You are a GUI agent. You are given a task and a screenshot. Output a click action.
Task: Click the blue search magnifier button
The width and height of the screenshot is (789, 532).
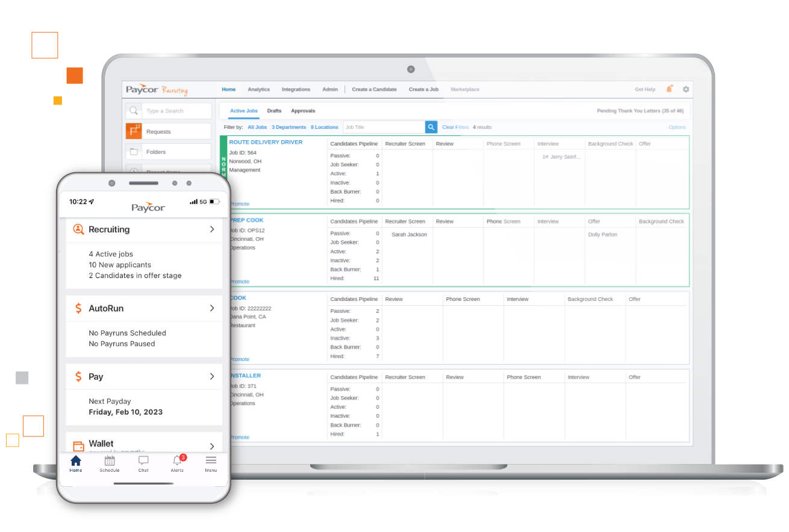click(431, 127)
